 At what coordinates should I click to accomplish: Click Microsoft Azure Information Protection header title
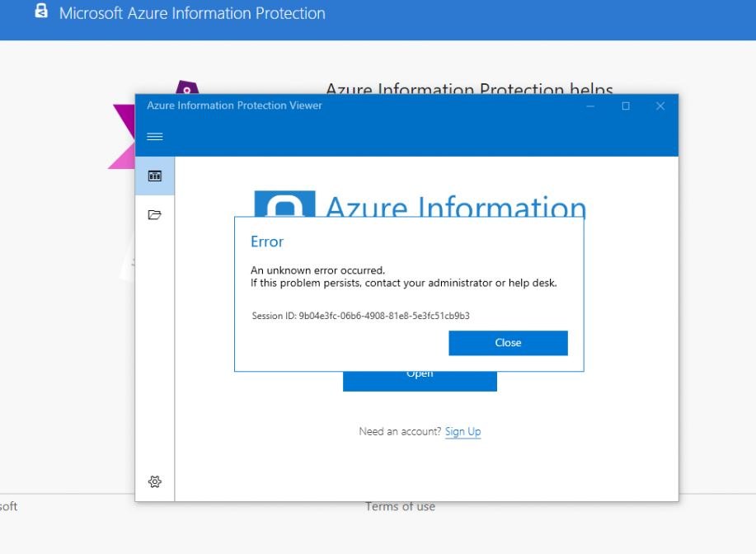pyautogui.click(x=192, y=13)
